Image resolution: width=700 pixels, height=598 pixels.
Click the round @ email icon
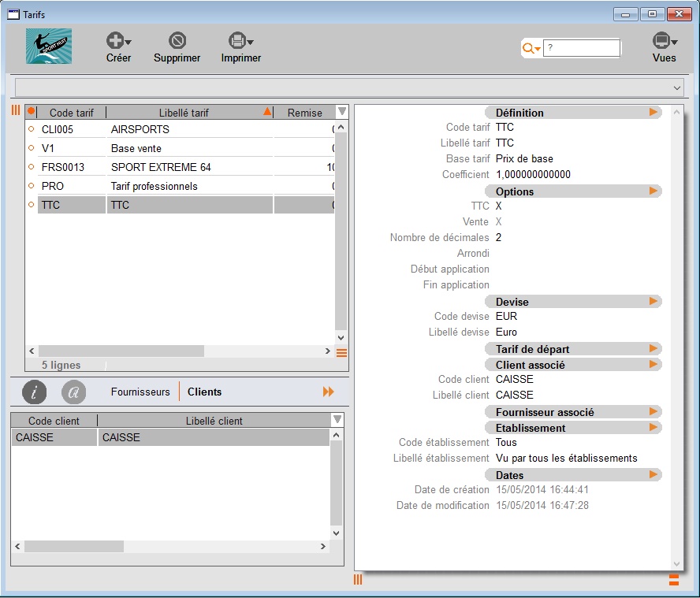73,392
